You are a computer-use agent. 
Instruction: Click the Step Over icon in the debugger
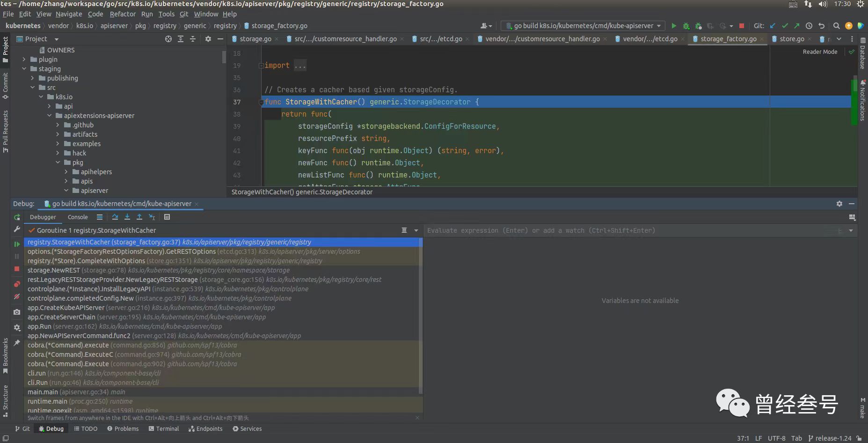[115, 217]
